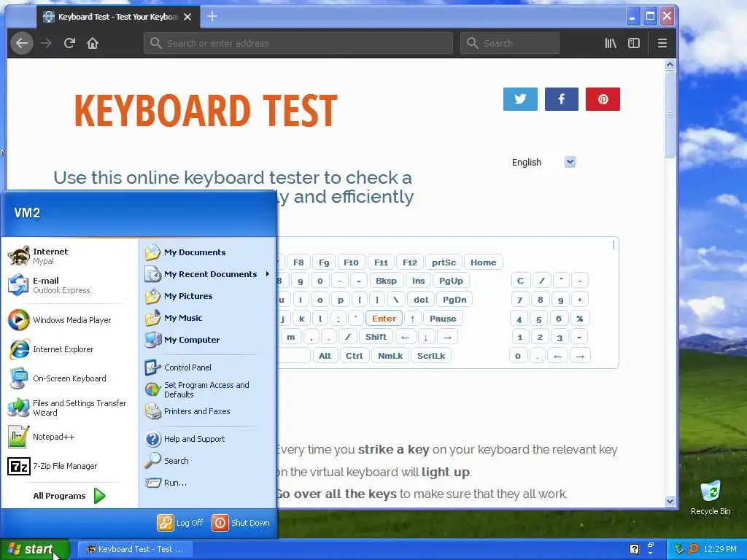Image resolution: width=747 pixels, height=560 pixels.
Task: Open My Pictures folder
Action: [179, 296]
